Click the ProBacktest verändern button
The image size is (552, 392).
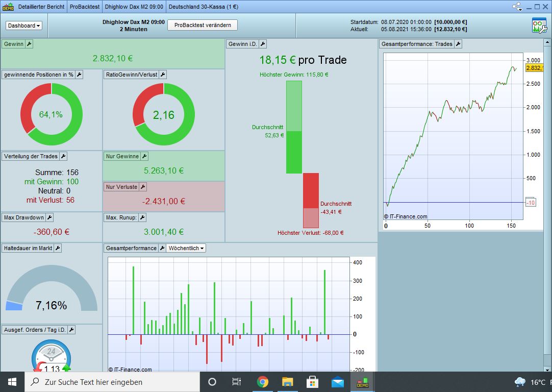tap(203, 25)
